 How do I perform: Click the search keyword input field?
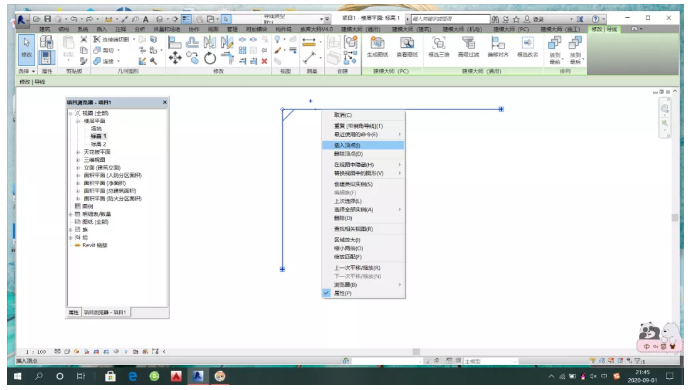point(450,19)
